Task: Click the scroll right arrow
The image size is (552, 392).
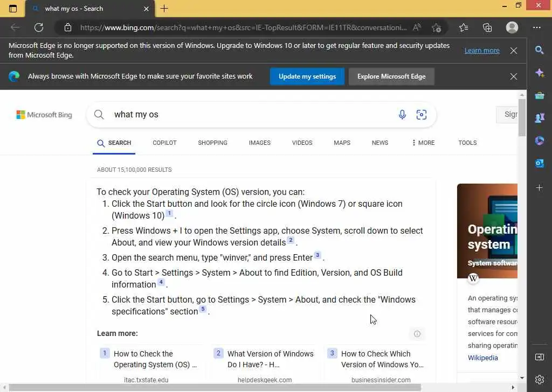Action: pos(513,388)
